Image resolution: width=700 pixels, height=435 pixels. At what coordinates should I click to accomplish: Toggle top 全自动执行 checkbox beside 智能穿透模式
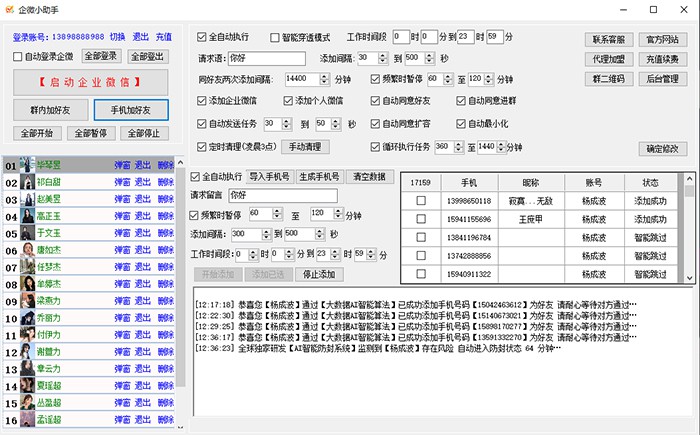point(201,37)
